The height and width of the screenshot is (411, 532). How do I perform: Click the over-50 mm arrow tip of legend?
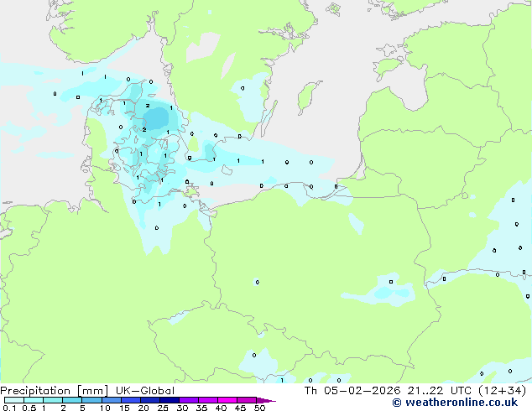(266, 400)
